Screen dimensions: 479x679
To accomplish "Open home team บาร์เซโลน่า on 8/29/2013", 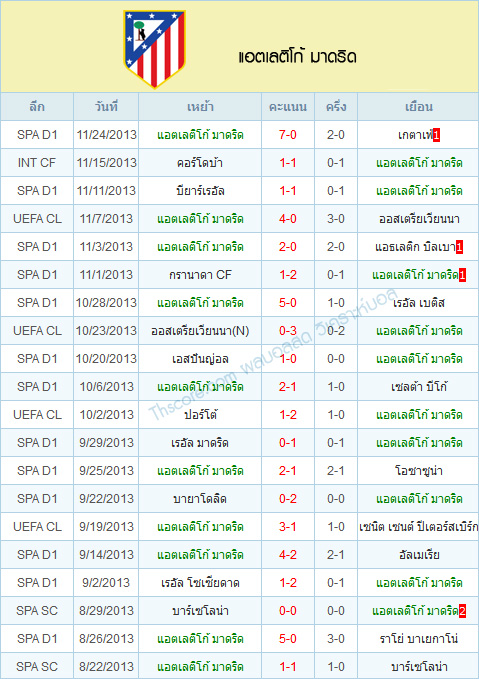I will (x=200, y=611).
